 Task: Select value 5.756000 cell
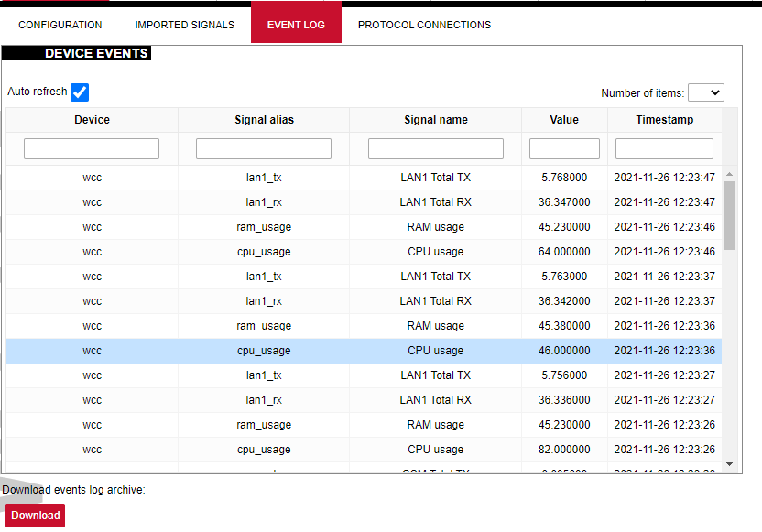click(564, 375)
